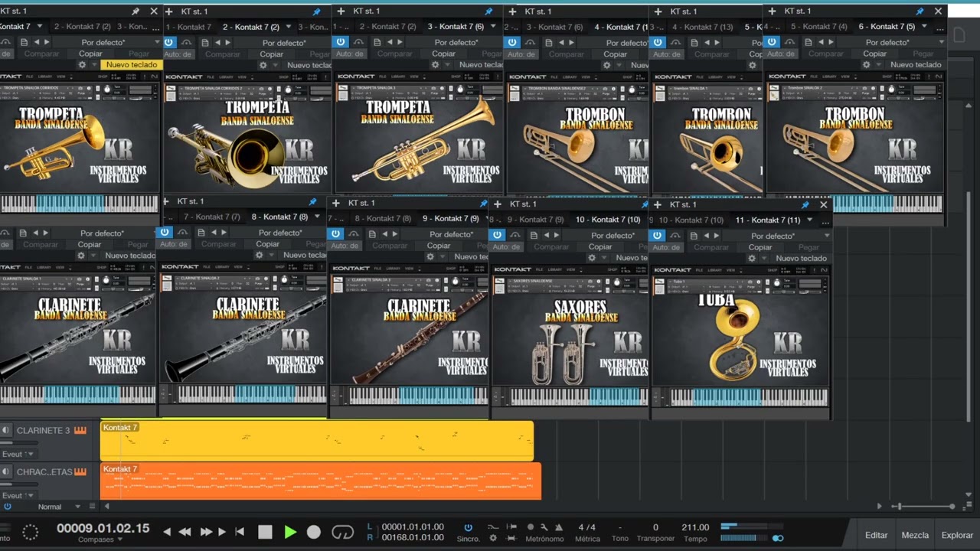Pin the 11 - Kontakt 7 (11) Tuba window
The image size is (980, 551).
point(805,205)
